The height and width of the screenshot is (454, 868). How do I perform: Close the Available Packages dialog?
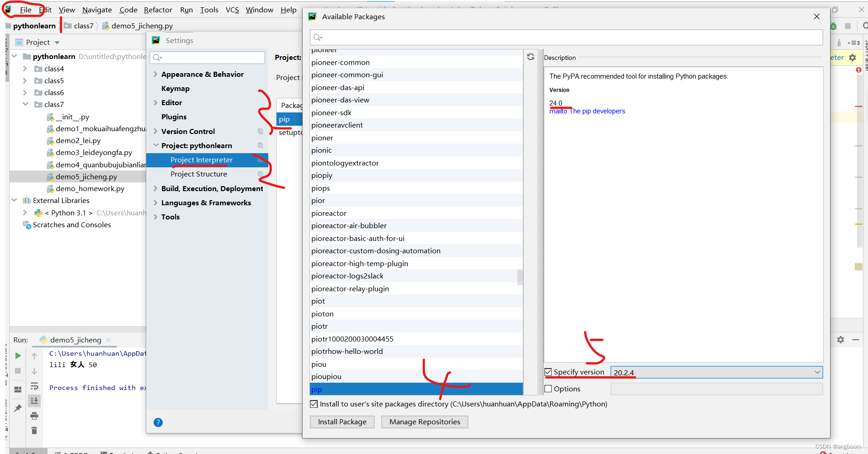(817, 16)
